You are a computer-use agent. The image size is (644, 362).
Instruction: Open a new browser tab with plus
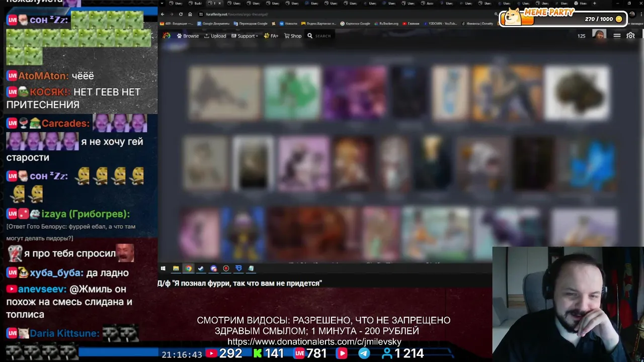[594, 3]
